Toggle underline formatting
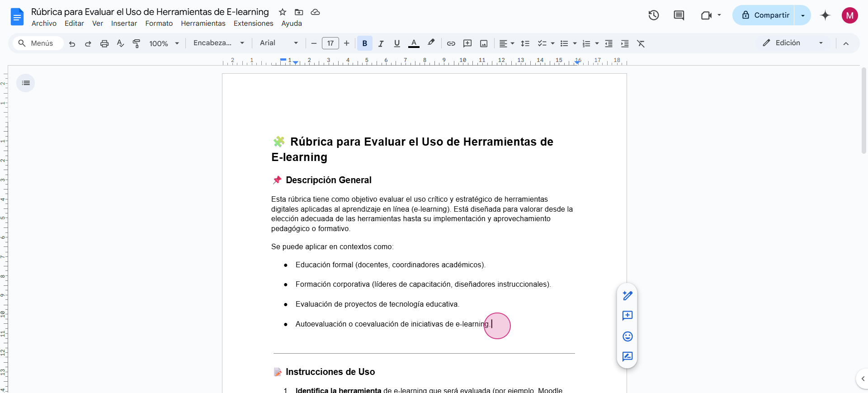This screenshot has width=868, height=393. (397, 43)
